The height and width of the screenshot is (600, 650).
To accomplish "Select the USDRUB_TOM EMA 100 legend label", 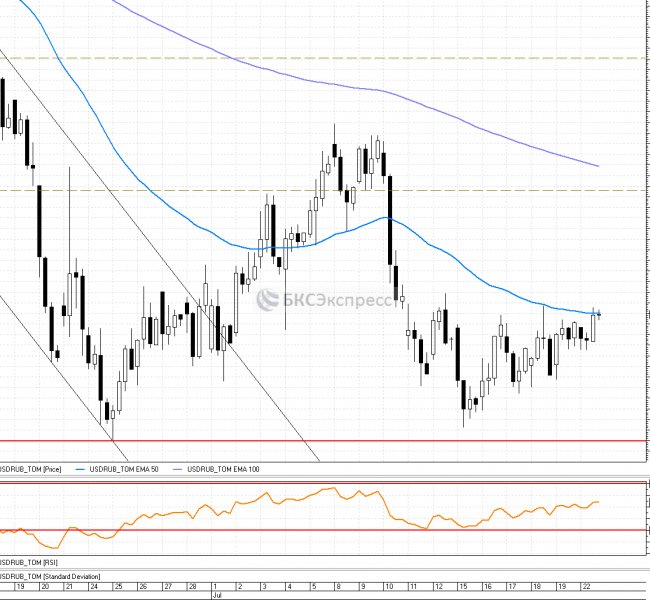I will click(x=230, y=468).
